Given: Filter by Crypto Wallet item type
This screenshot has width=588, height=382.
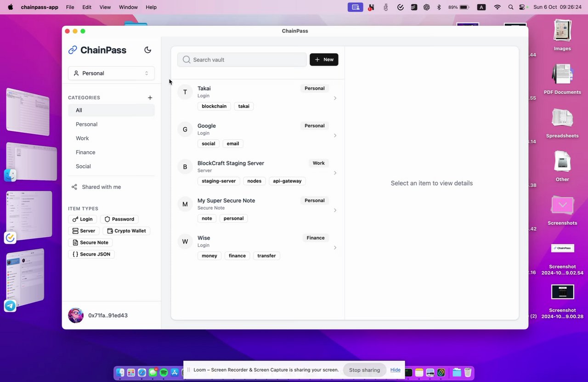Looking at the screenshot, I should 127,231.
